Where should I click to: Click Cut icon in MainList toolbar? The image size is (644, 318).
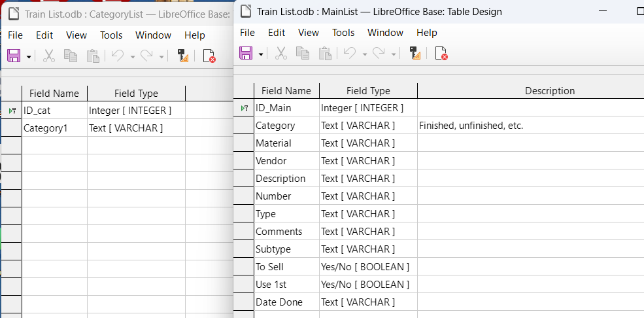(x=281, y=53)
